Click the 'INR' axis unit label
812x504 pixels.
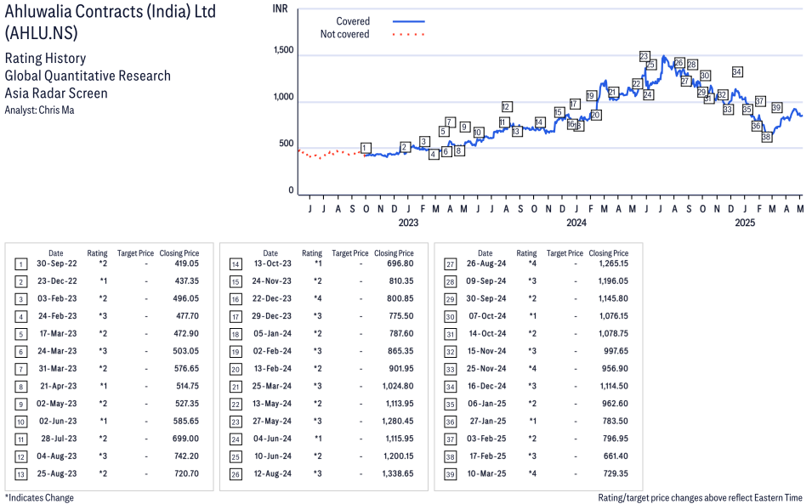click(x=280, y=8)
